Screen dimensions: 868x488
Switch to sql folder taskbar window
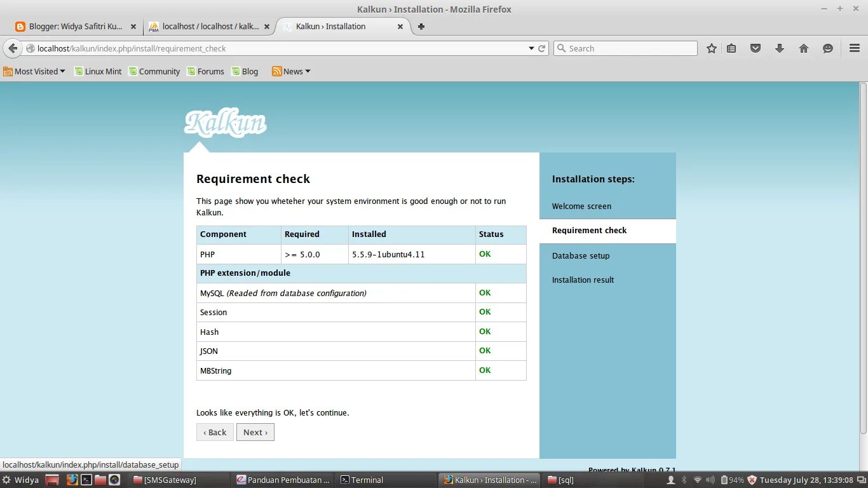(x=593, y=480)
